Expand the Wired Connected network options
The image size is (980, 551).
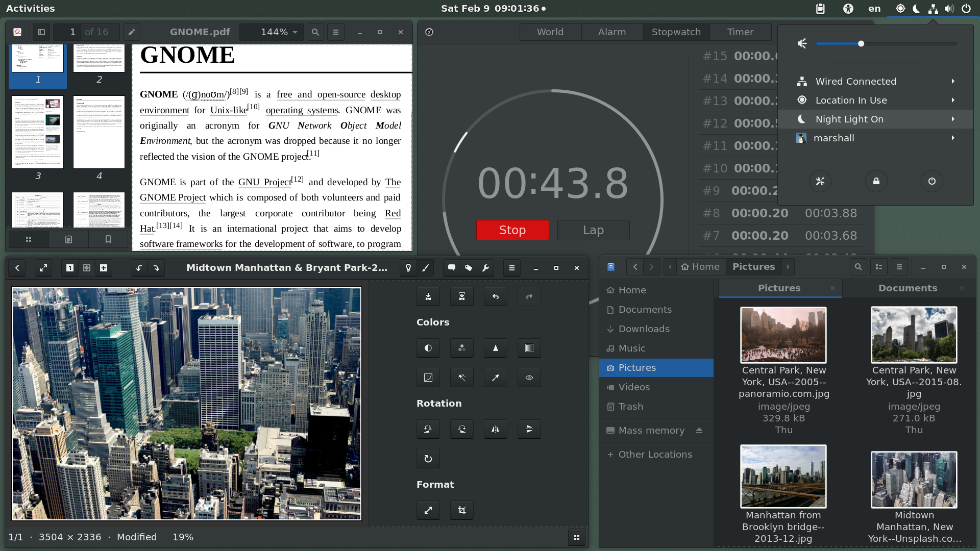(955, 81)
